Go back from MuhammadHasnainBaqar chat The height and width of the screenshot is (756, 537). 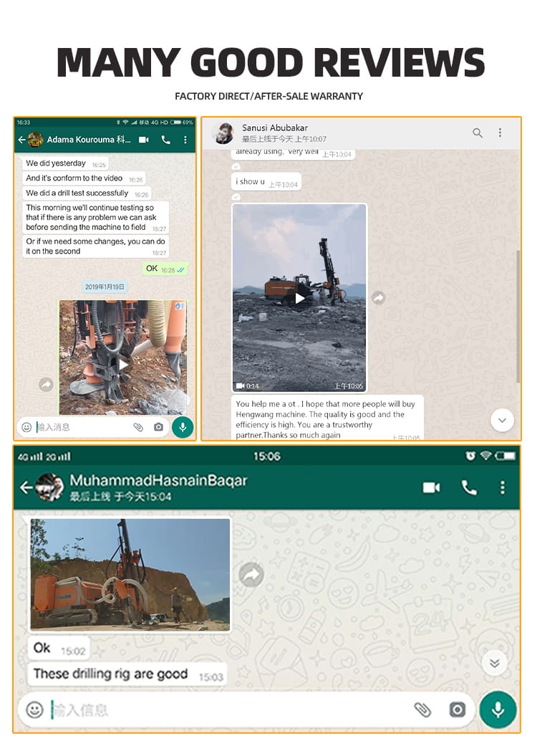tap(26, 487)
